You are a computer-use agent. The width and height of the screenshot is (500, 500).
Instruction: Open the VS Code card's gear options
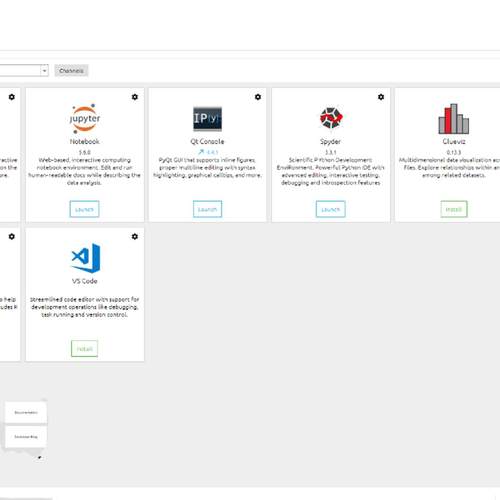135,236
